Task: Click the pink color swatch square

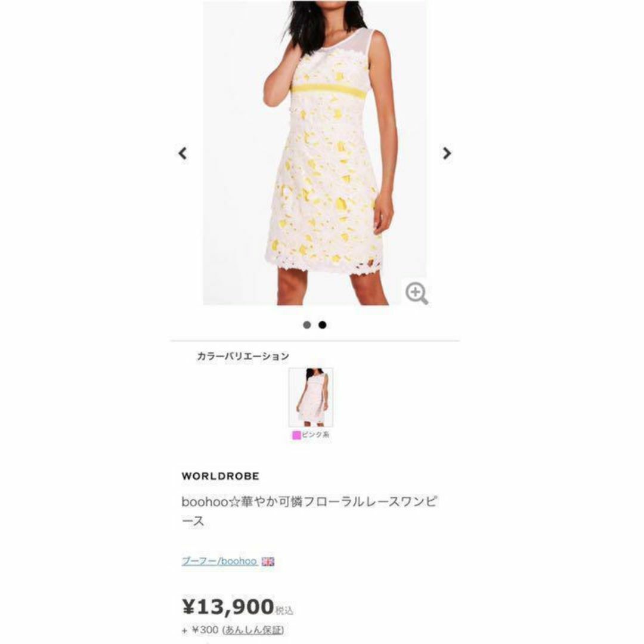Action: coord(296,435)
